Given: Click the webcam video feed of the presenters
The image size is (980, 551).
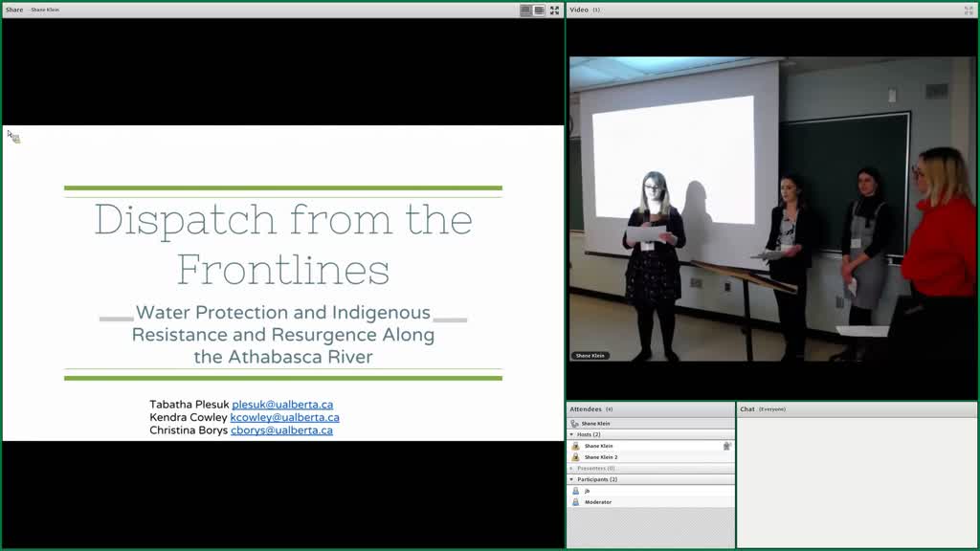Looking at the screenshot, I should click(x=772, y=209).
